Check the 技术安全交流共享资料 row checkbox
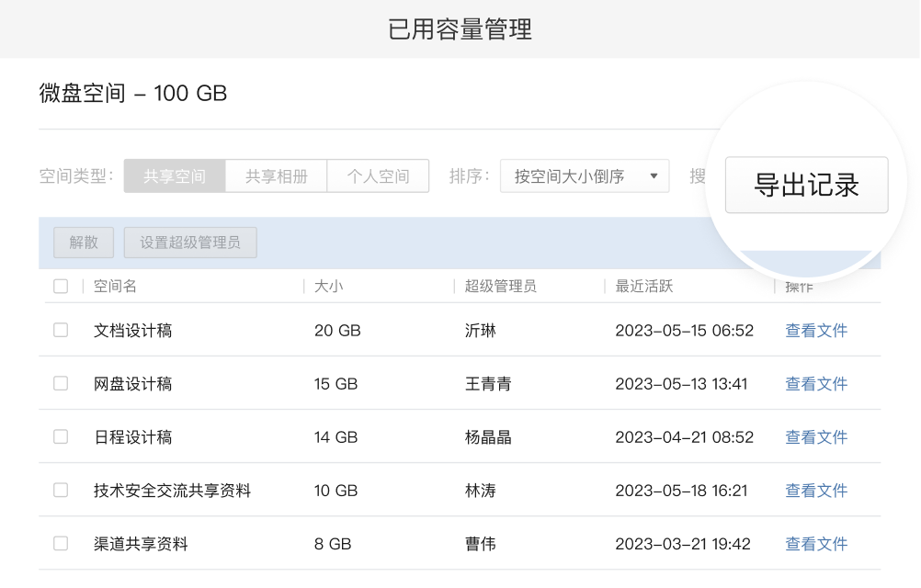Image resolution: width=921 pixels, height=588 pixels. pyautogui.click(x=61, y=491)
